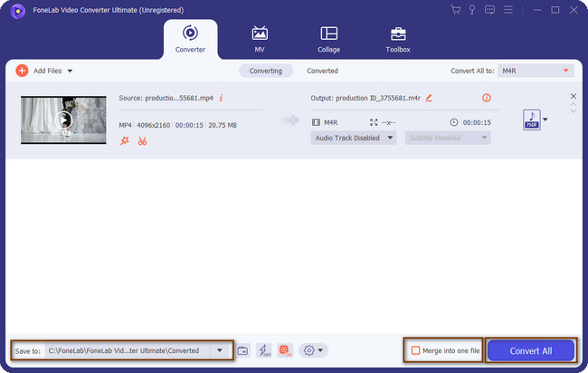Open the Audio Track Disabled dropdown
Screen dimensions: 588x373
354,139
